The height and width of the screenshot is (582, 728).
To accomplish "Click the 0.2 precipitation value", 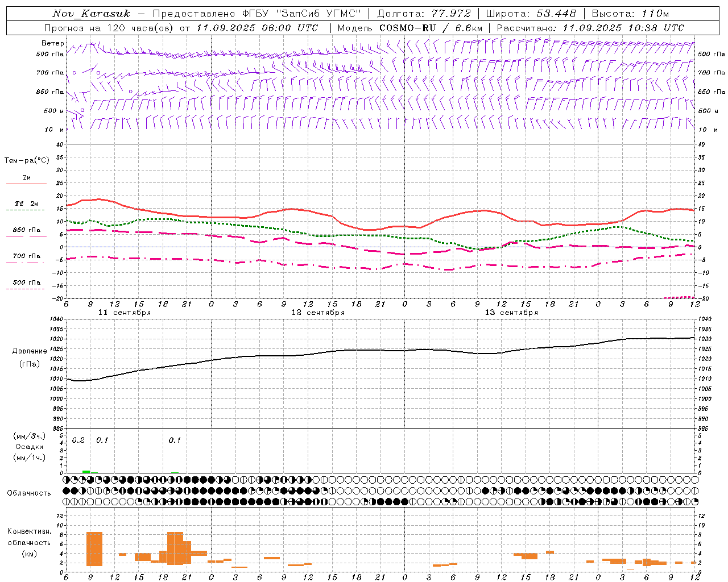I will click(78, 440).
